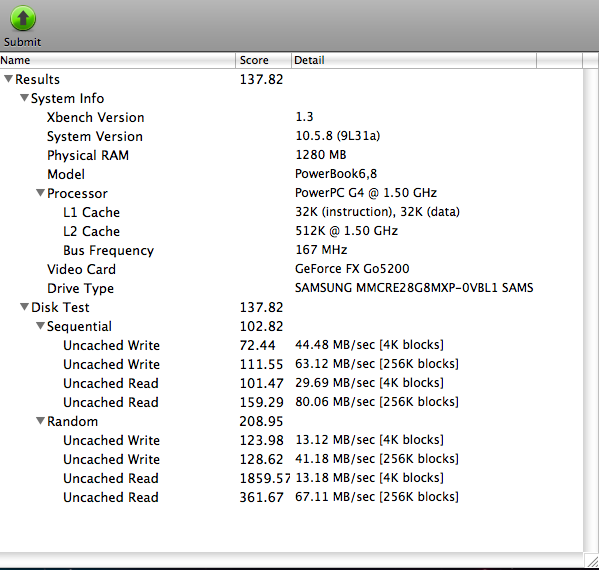The image size is (599, 570).
Task: Click the Disk Test score 137.82
Action: pos(261,307)
